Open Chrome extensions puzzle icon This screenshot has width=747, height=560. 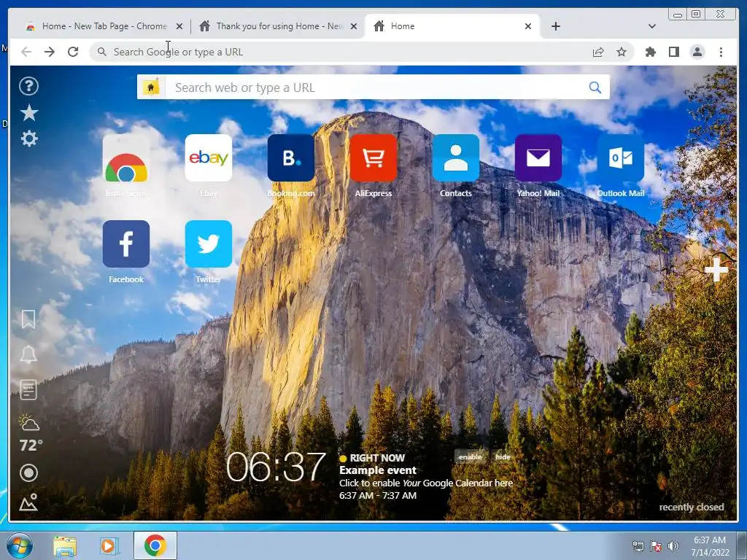650,52
